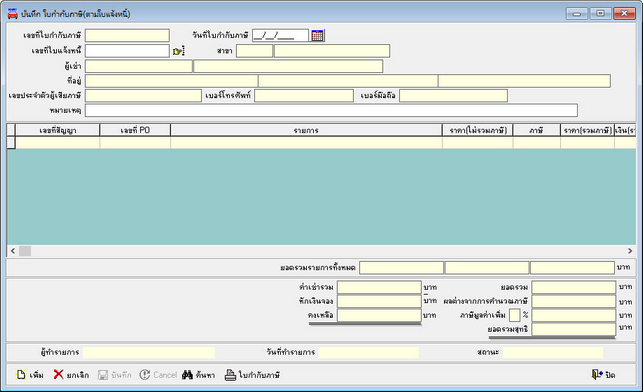Viewport: 643px width, 392px height.
Task: Click the สาขา branch name field
Action: (332, 51)
